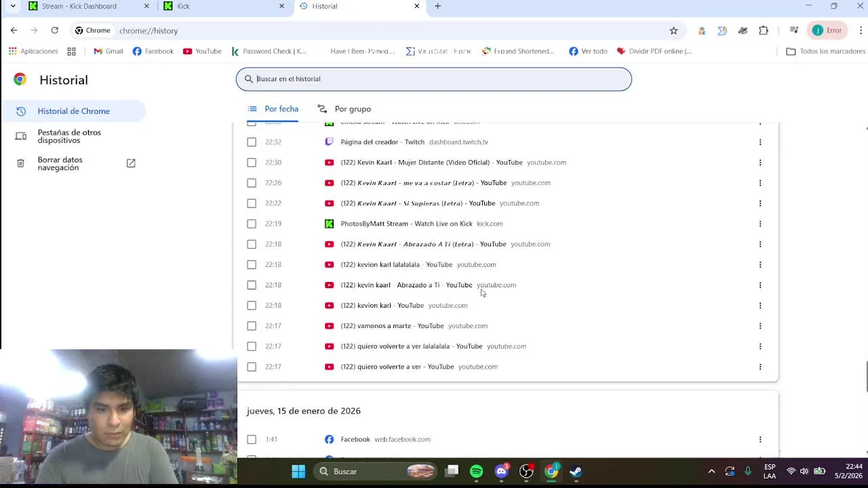Open quiero volverte a ver - YouTube link
868x488 pixels.
pyautogui.click(x=397, y=367)
